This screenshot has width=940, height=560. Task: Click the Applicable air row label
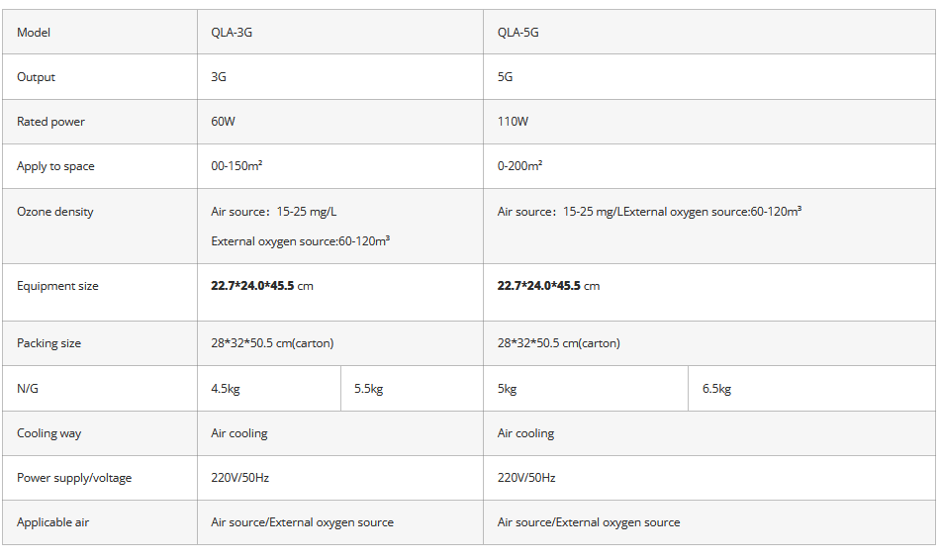(52, 522)
